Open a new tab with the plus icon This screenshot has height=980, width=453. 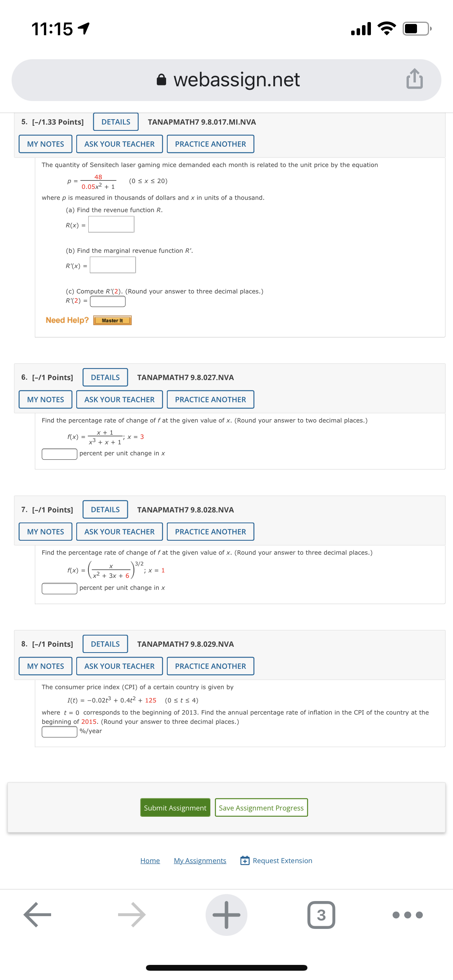click(x=226, y=915)
